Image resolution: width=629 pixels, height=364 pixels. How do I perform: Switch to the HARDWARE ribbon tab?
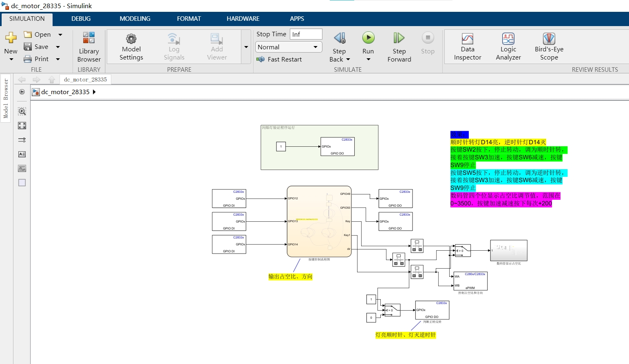(x=243, y=18)
